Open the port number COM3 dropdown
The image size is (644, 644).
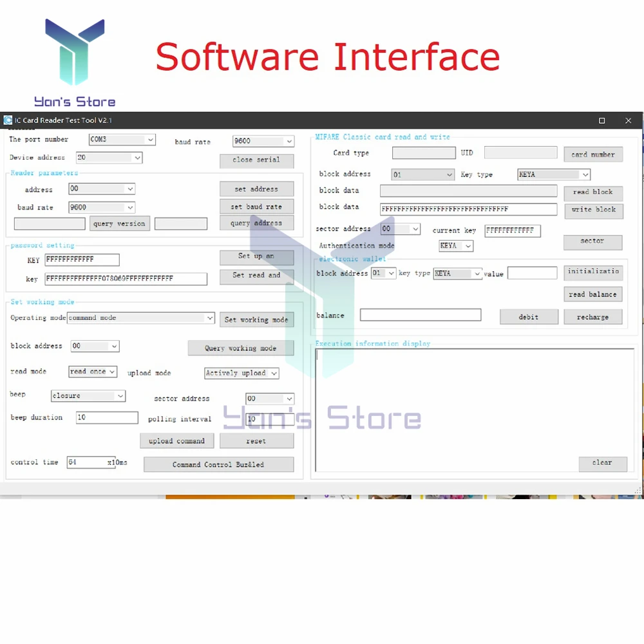tap(122, 140)
